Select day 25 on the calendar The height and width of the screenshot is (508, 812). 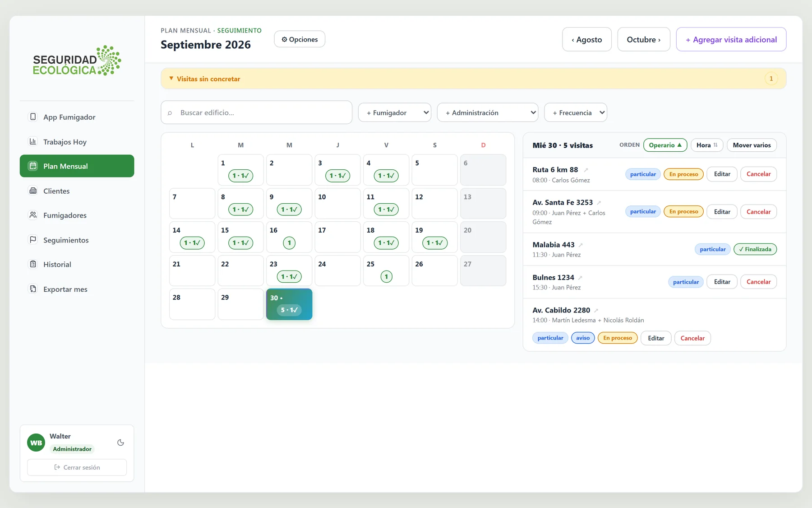click(x=386, y=270)
